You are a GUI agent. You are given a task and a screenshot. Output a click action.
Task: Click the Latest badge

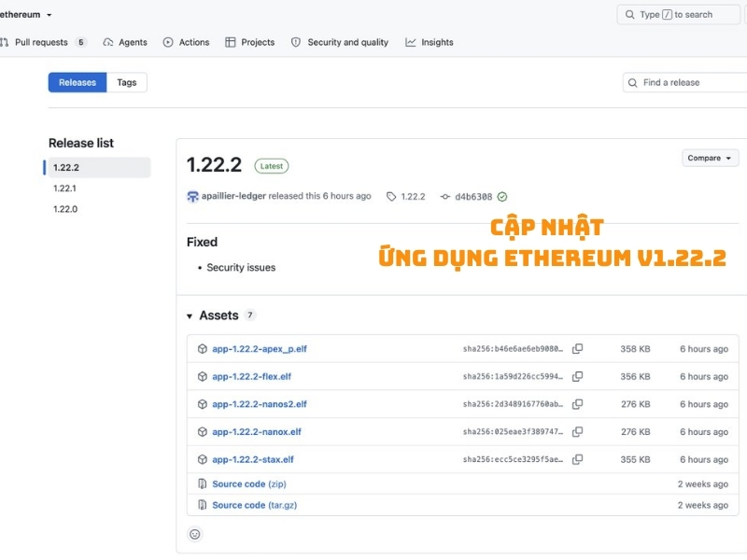point(272,166)
